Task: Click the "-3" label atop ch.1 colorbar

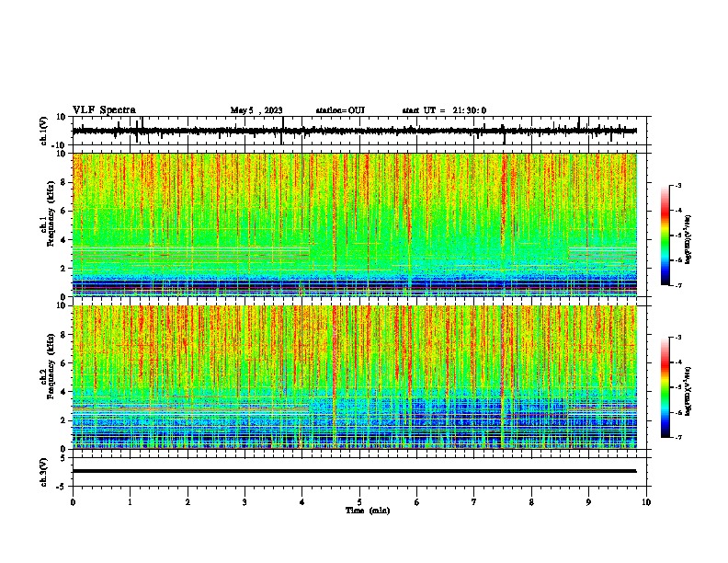Action: click(677, 185)
